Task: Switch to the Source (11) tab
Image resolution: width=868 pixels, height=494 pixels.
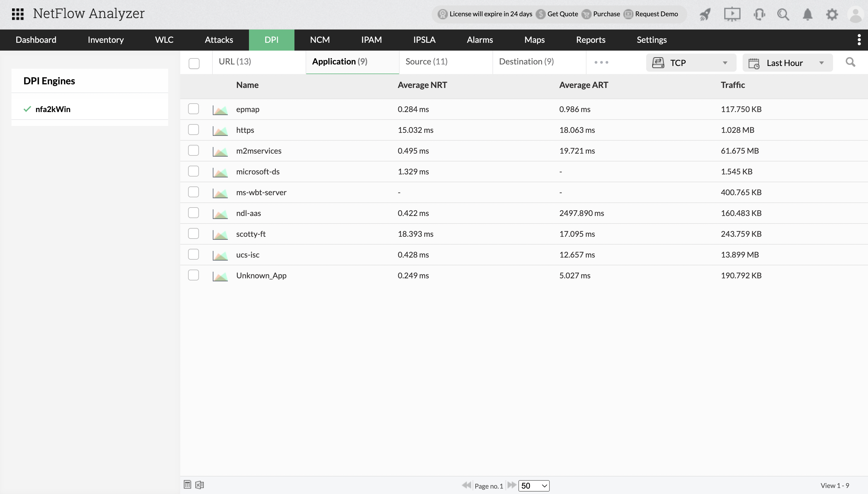Action: [x=426, y=61]
